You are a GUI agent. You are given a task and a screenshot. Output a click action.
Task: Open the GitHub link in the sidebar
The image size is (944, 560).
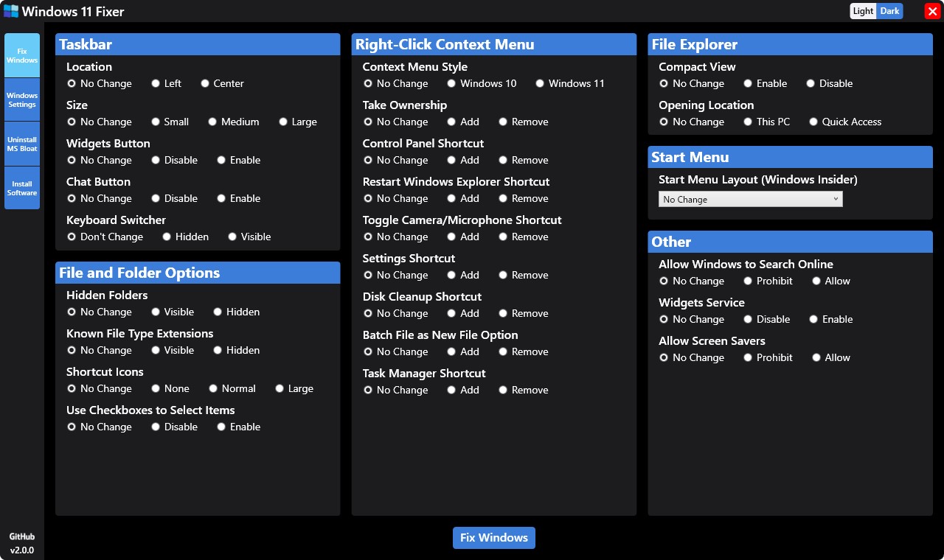[22, 537]
